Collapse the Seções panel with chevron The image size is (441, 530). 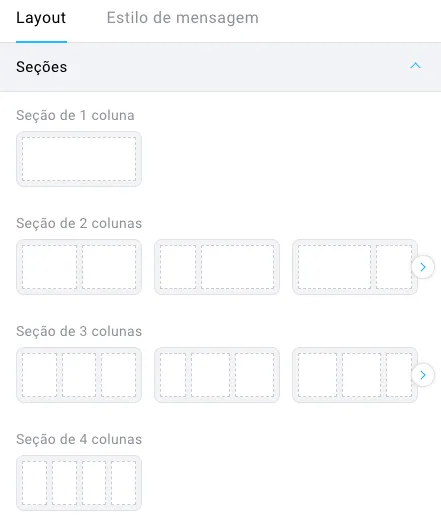[415, 66]
